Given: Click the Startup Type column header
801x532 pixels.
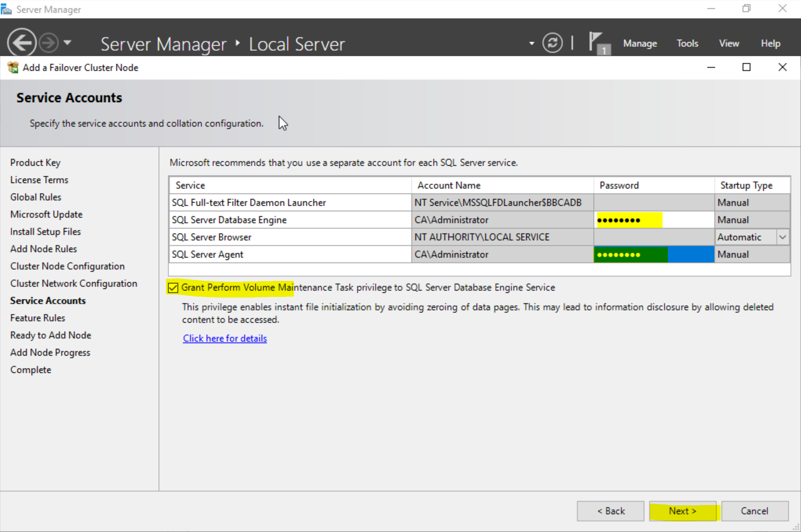Looking at the screenshot, I should [x=752, y=185].
